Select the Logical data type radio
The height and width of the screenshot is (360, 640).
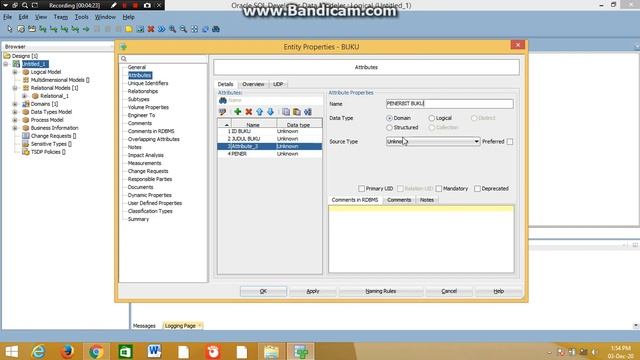coord(431,118)
